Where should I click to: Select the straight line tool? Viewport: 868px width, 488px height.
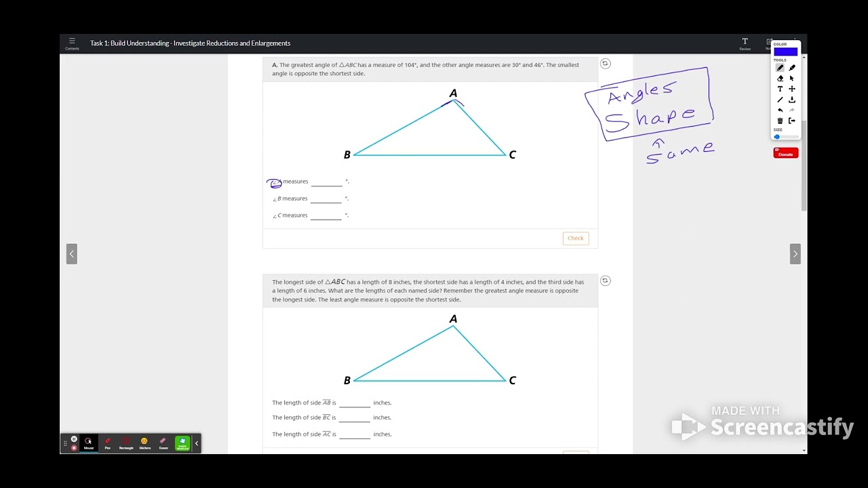780,100
